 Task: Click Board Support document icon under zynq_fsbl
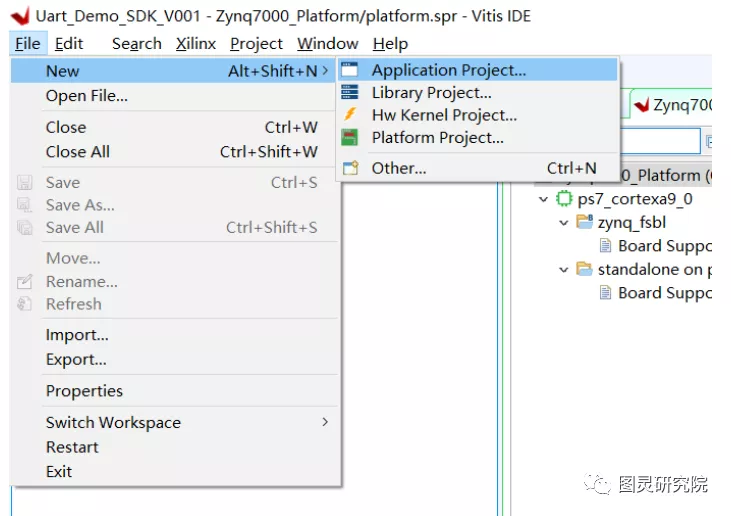[605, 246]
